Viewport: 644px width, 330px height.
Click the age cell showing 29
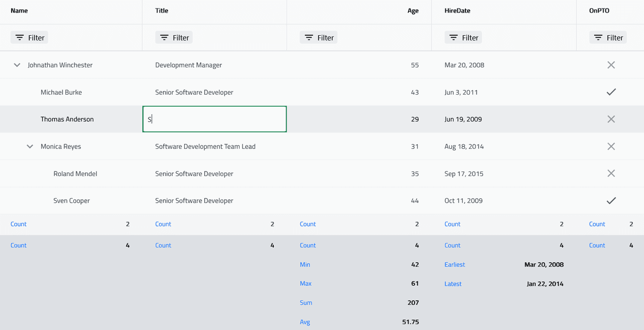coord(359,119)
